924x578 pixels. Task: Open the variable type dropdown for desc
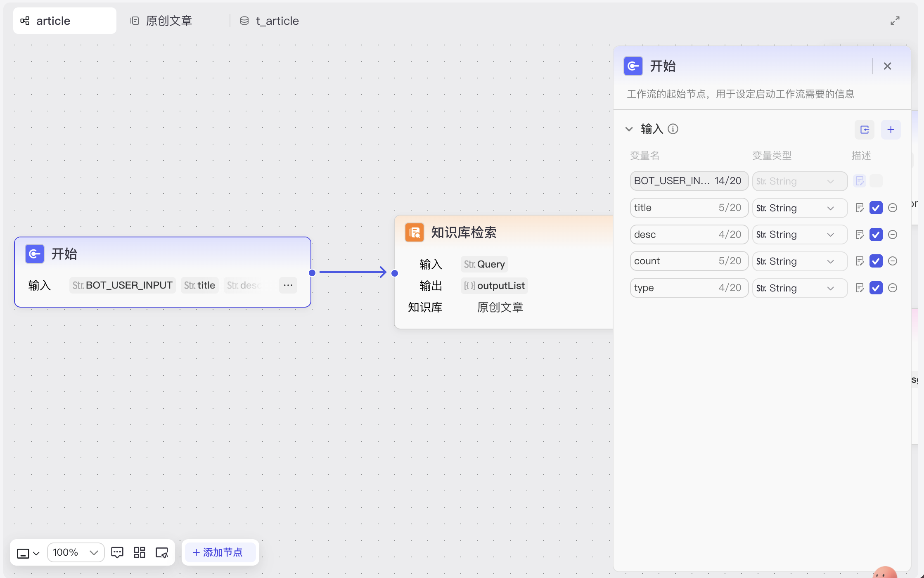[x=799, y=235]
